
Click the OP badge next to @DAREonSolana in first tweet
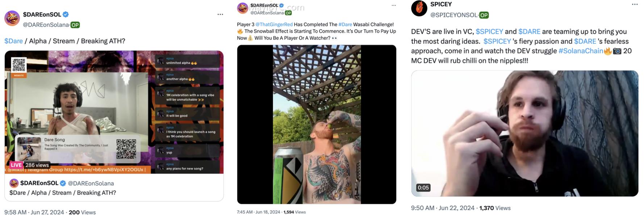pyautogui.click(x=75, y=25)
